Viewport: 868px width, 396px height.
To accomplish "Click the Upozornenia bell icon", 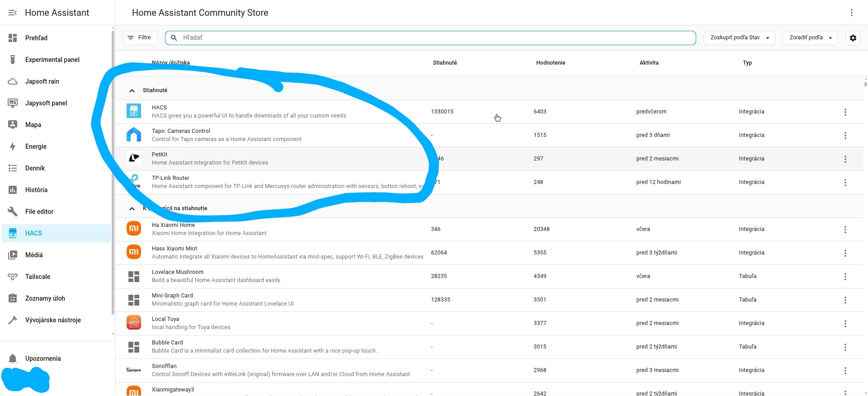I will (13, 358).
